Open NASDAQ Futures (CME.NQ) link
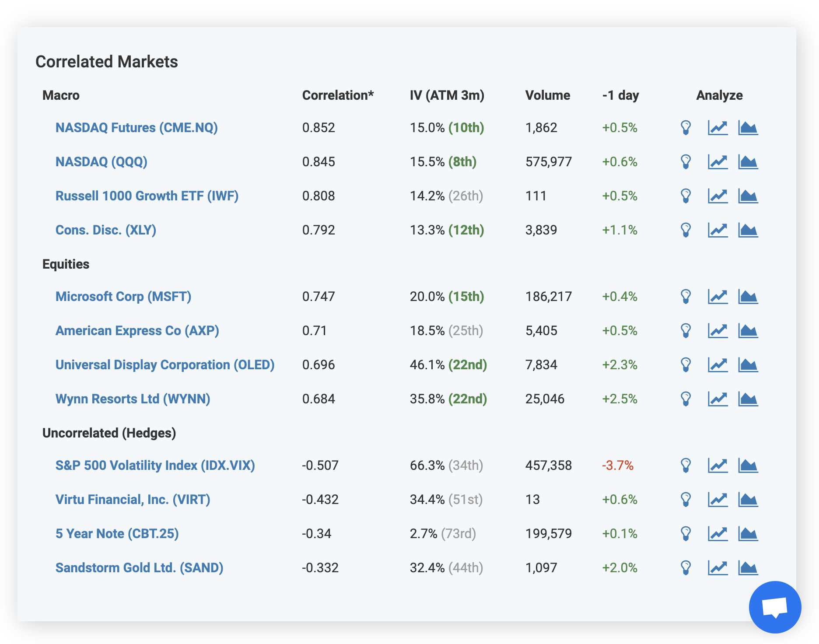Image resolution: width=819 pixels, height=644 pixels. [136, 128]
